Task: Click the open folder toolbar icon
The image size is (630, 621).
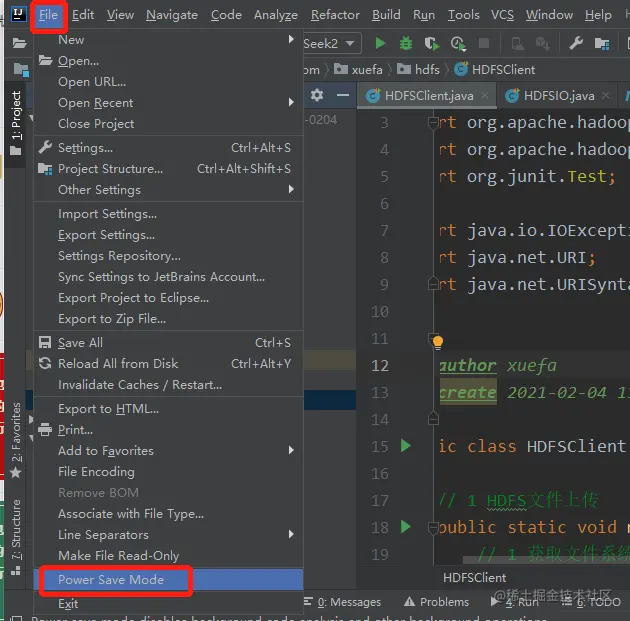Action: coord(19,43)
